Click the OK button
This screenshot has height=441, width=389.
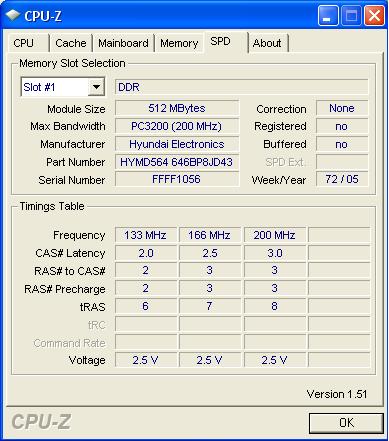click(346, 423)
